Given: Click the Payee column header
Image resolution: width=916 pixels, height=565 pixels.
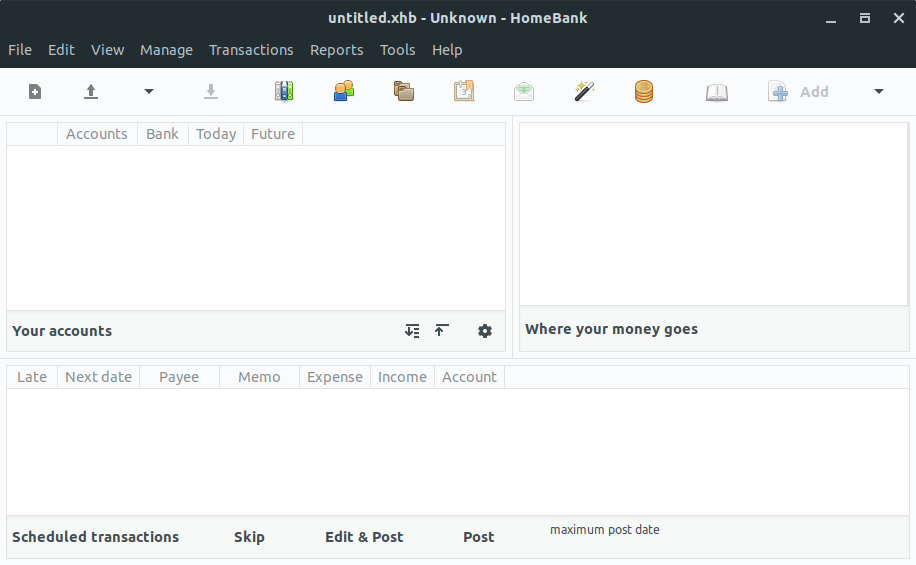Looking at the screenshot, I should 179,377.
